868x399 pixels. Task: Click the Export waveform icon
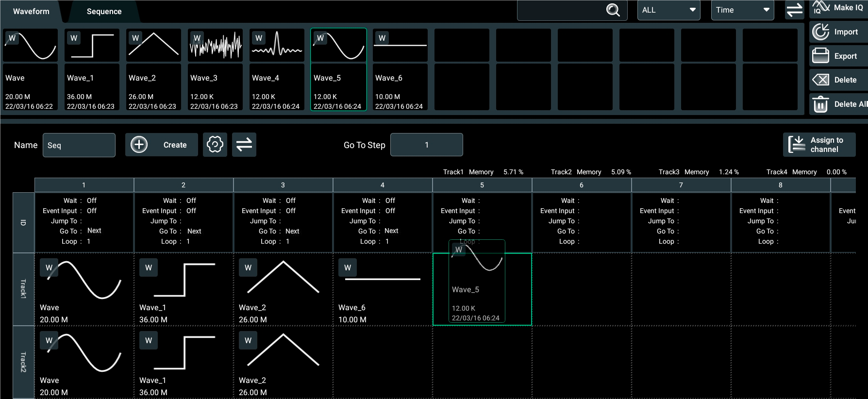coord(821,56)
